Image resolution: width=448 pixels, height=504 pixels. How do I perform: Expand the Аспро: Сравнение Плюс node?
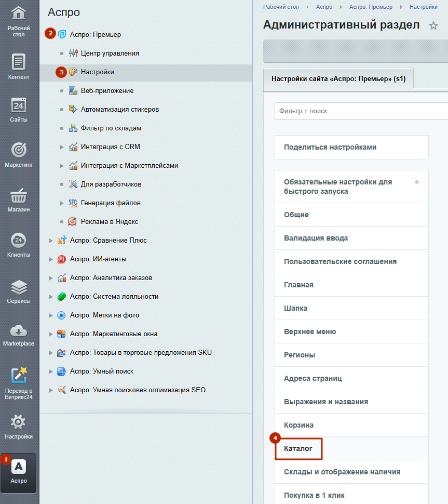coord(51,241)
